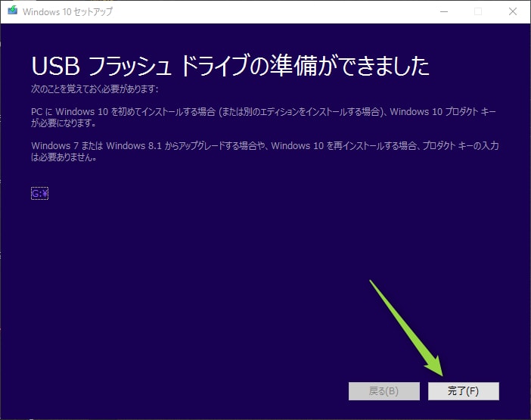
Task: Click the Windows 10 Setup title bar icon
Action: 11,12
